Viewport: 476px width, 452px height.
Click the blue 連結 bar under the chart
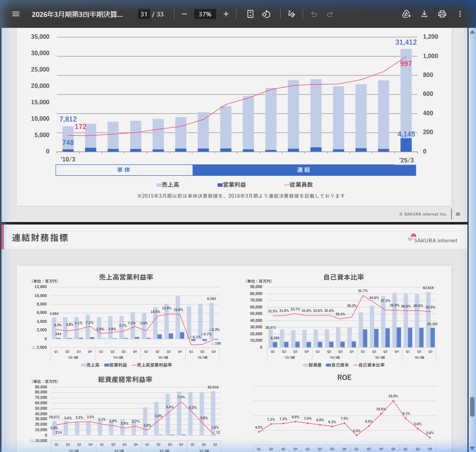[304, 170]
